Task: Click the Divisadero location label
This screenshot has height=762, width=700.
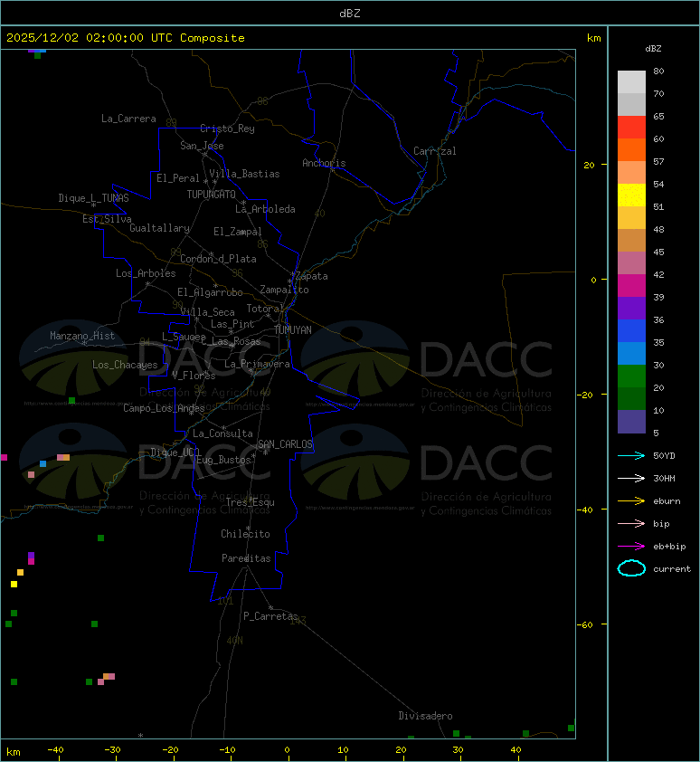Action: [x=426, y=716]
